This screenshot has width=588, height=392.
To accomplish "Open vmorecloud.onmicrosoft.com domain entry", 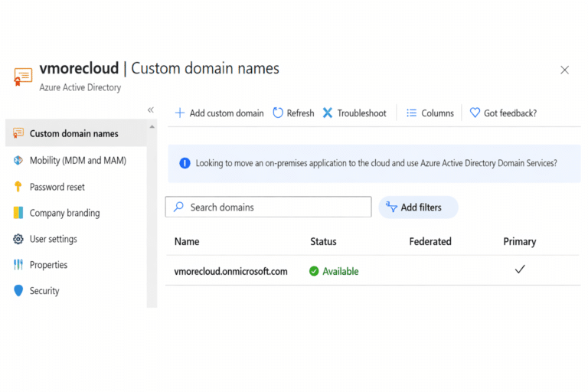I will coord(230,271).
